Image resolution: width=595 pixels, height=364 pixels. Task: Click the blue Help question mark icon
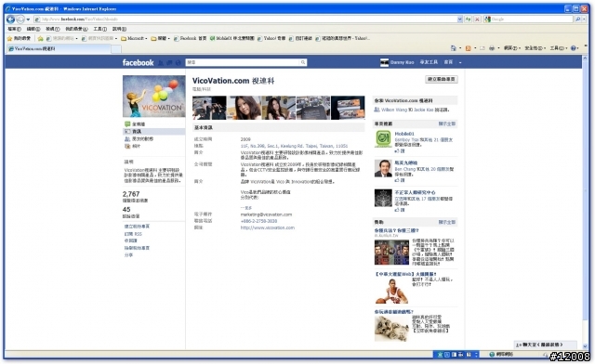point(573,48)
